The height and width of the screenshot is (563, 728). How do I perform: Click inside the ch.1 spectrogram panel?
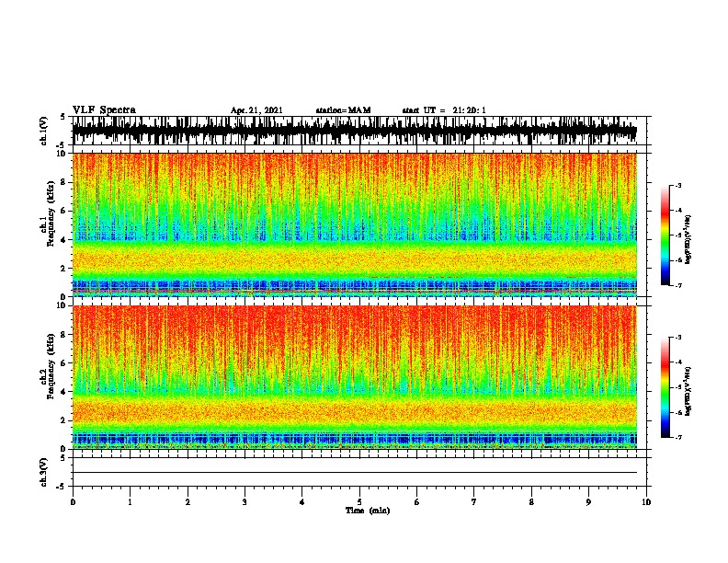[355, 224]
